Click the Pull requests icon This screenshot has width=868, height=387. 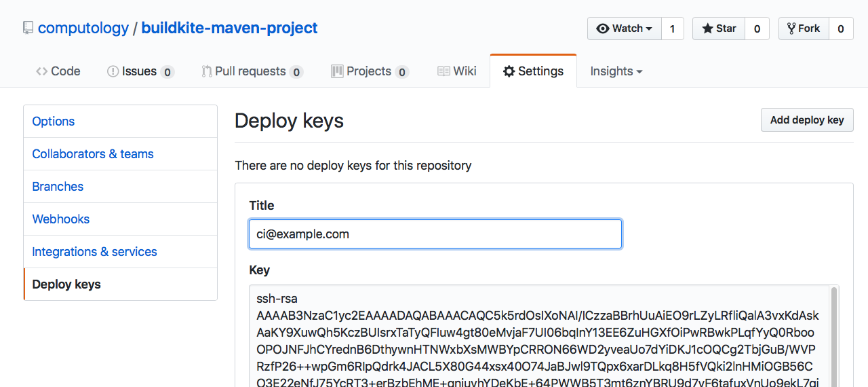pos(207,71)
